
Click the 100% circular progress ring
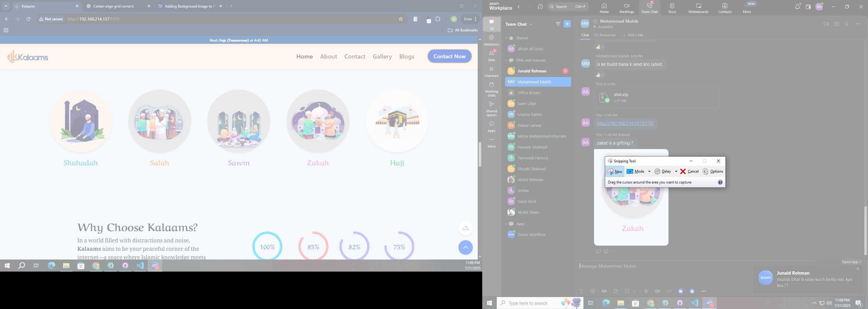(267, 247)
